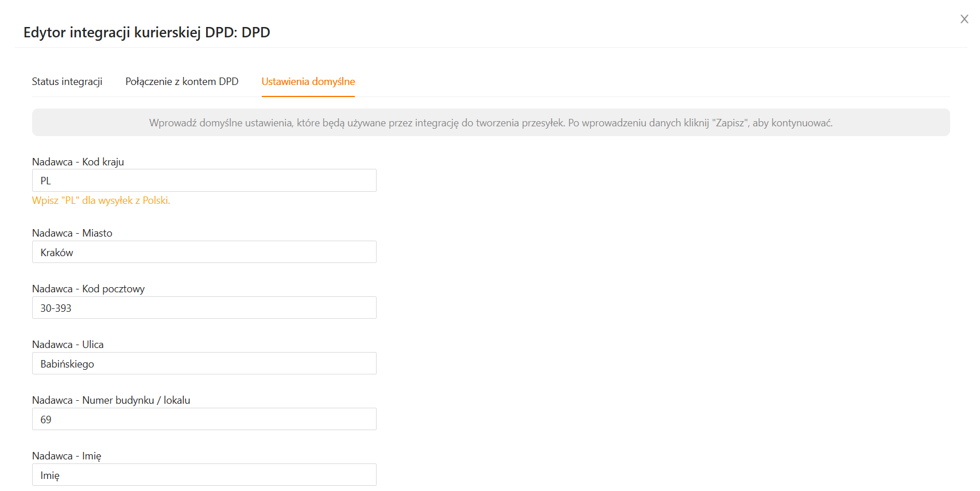Viewport: 980px width, 491px height.
Task: Click the orange hint 'Wpisz "PL" dla wysyłek z Polski'
Action: [x=101, y=200]
